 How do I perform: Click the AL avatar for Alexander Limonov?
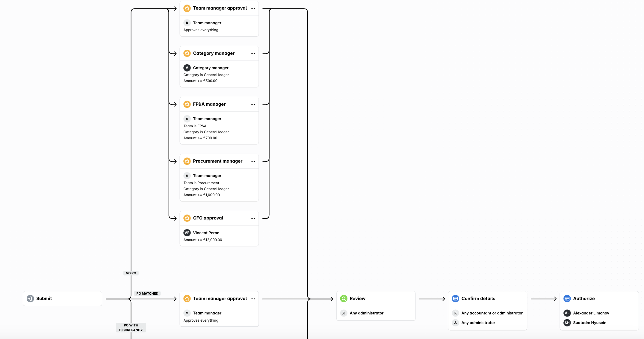(x=567, y=313)
